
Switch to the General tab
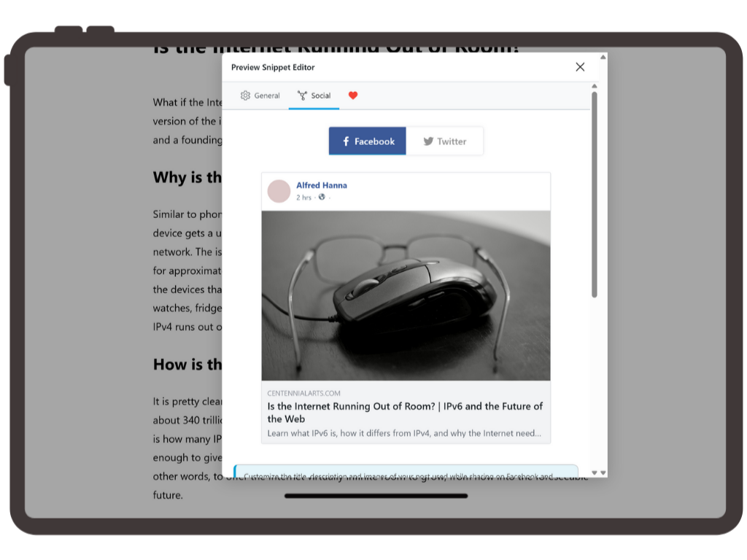tap(260, 96)
